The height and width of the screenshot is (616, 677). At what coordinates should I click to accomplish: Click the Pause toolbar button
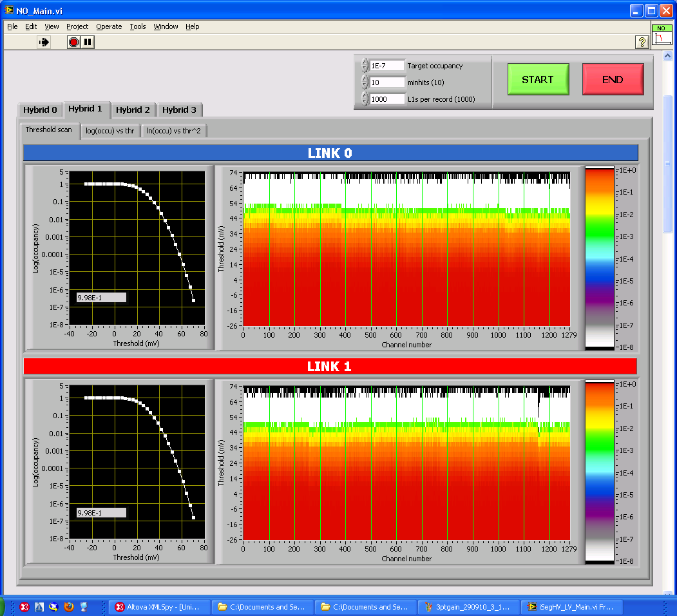point(88,42)
